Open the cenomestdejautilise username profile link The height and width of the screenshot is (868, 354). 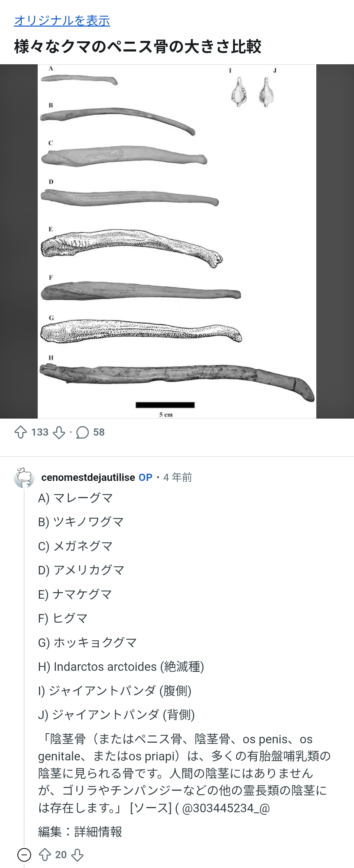pyautogui.click(x=88, y=478)
